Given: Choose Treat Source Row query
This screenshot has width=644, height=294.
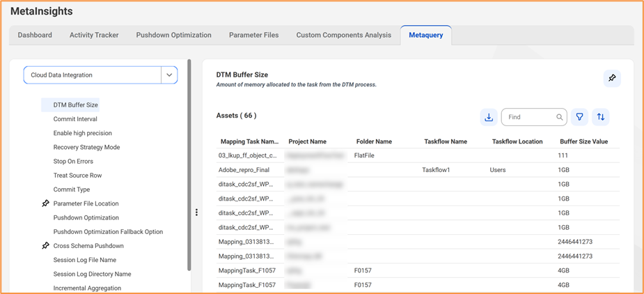Looking at the screenshot, I should click(x=77, y=175).
